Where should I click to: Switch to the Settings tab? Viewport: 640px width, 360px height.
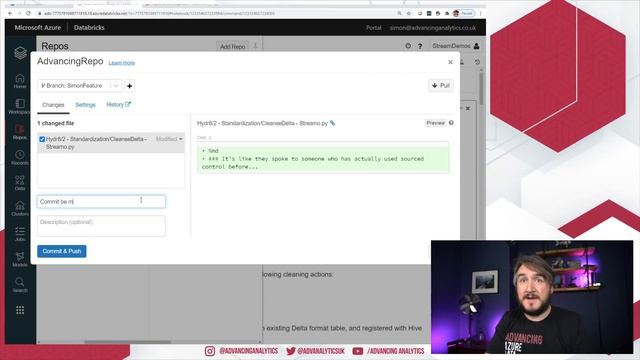(x=85, y=105)
